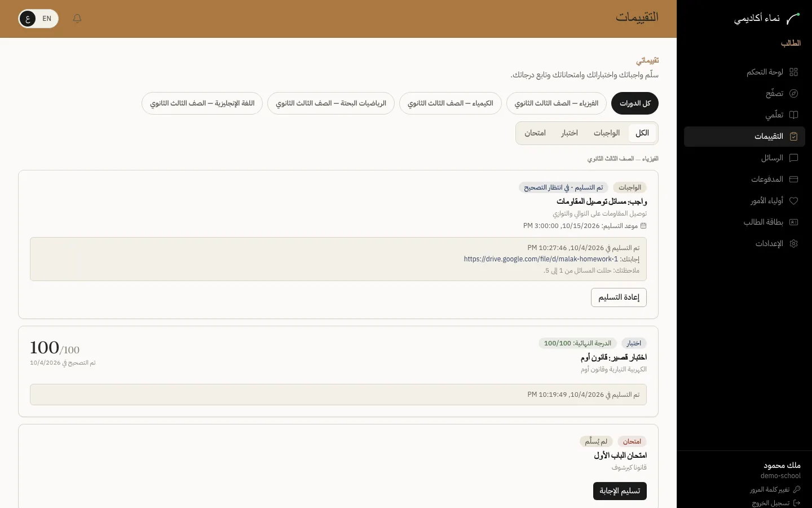Screen dimensions: 812x508
Task: Open تعلّمي in sidebar
Action: tap(744, 115)
